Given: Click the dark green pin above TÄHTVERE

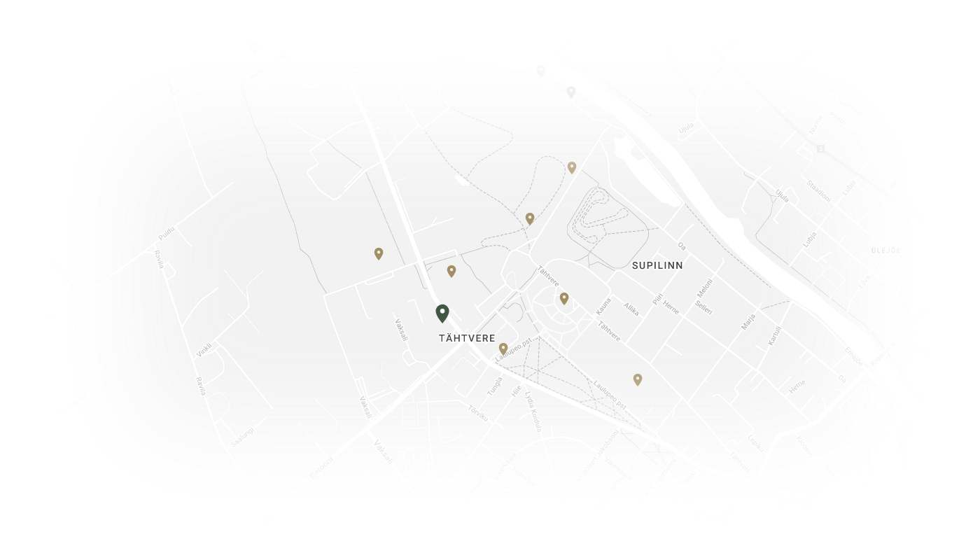Looking at the screenshot, I should coord(442,313).
